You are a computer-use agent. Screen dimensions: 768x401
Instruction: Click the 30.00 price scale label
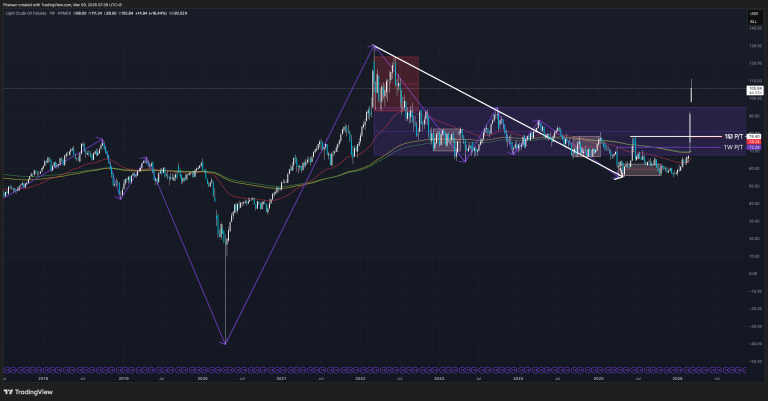pyautogui.click(x=755, y=221)
